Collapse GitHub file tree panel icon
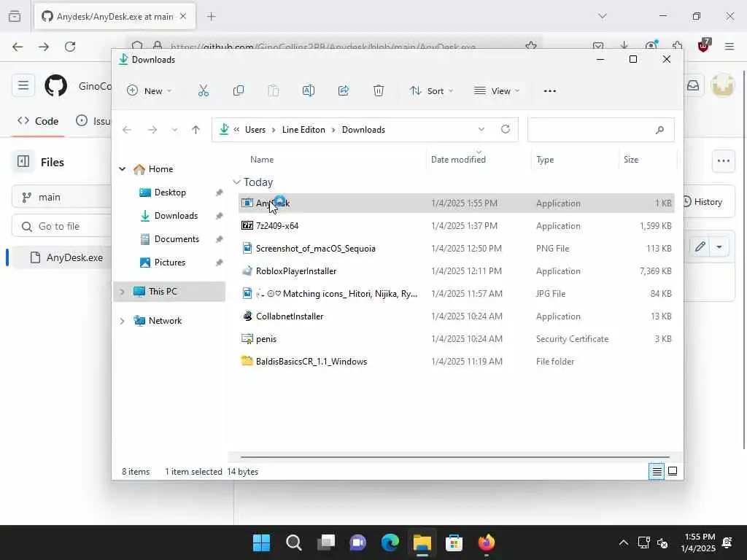 (23, 161)
